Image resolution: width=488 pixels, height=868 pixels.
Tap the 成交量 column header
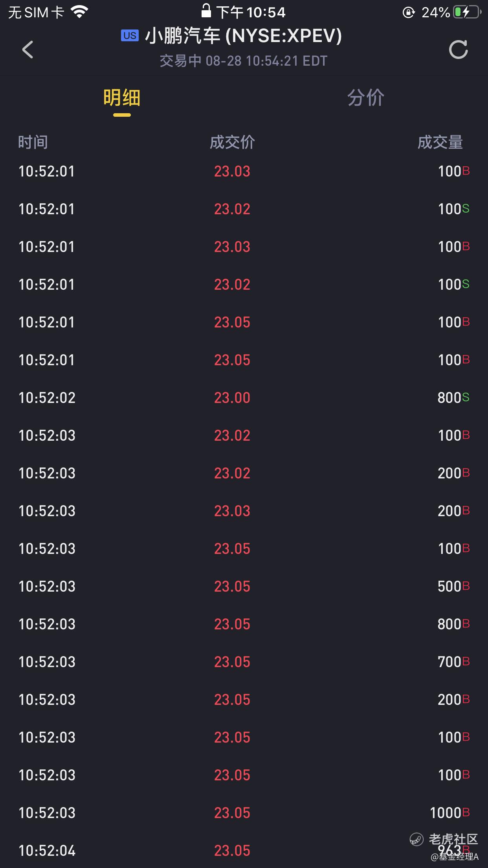coord(440,142)
